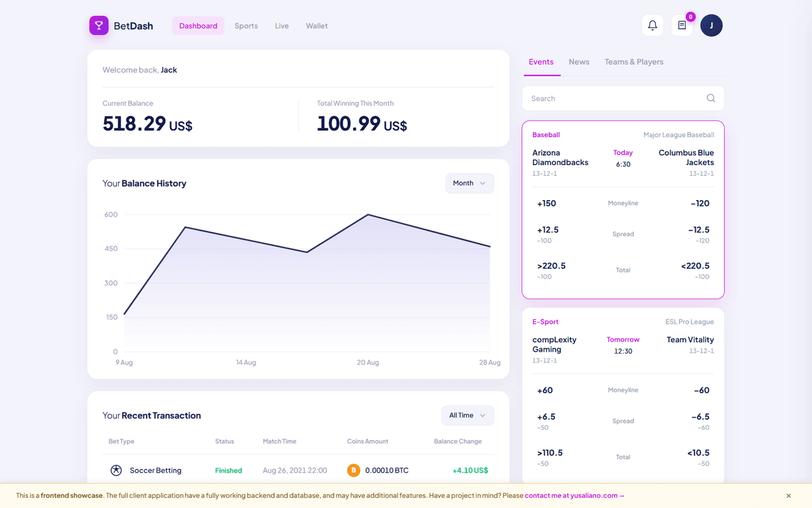Click the E-Sport category label
Screen dimensions: 812x508
(x=546, y=322)
